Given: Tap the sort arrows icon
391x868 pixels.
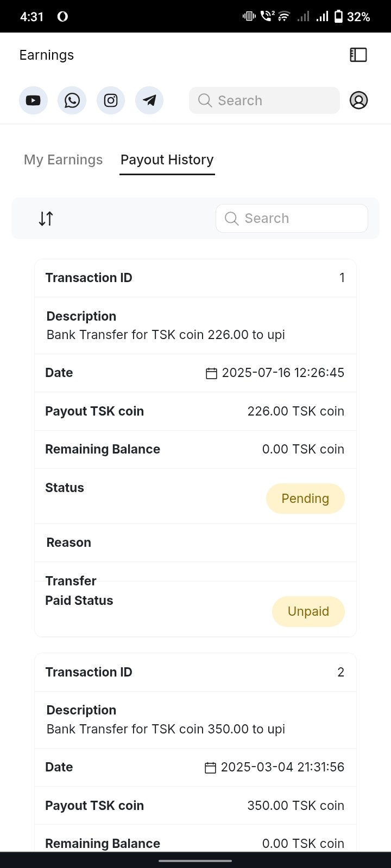Looking at the screenshot, I should tap(46, 219).
